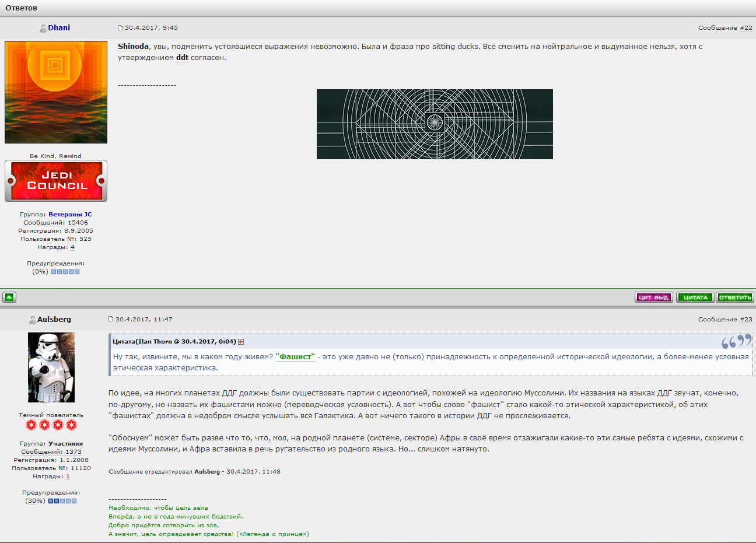
Task: Click Dhani's orange sunset avatar
Action: (x=56, y=92)
